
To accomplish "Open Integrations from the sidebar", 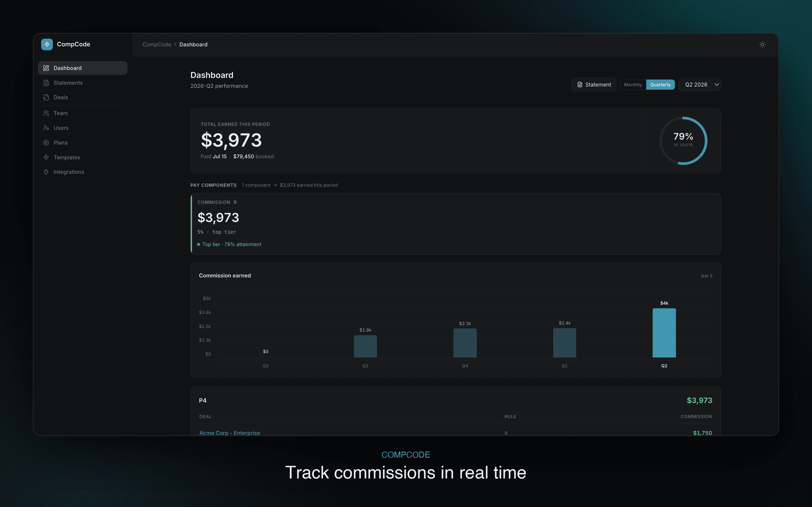I will click(x=83, y=172).
